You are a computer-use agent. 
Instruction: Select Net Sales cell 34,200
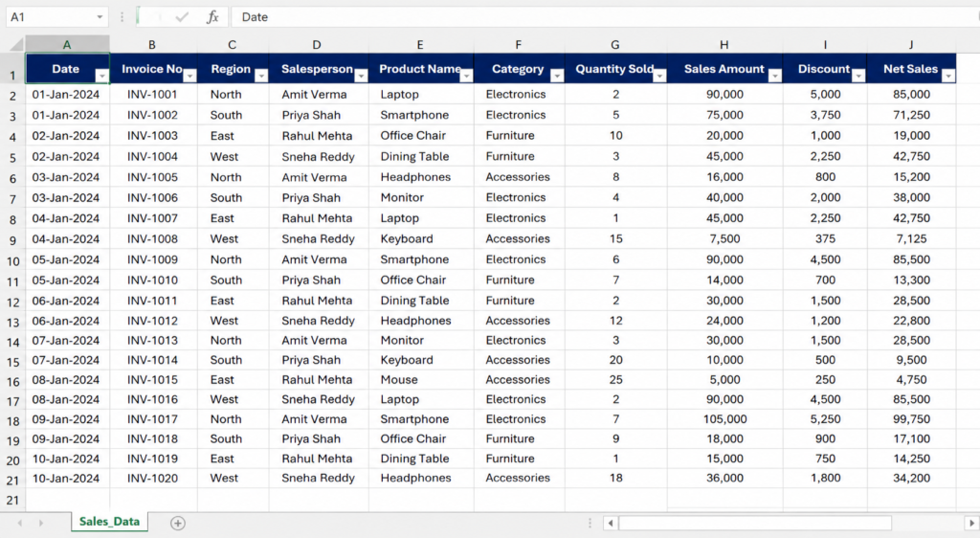click(911, 478)
